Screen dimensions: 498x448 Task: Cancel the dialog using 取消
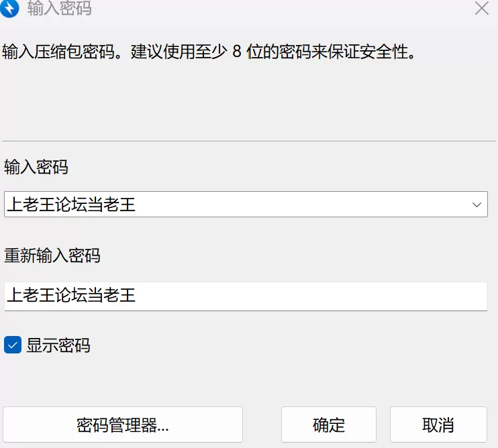(x=438, y=425)
